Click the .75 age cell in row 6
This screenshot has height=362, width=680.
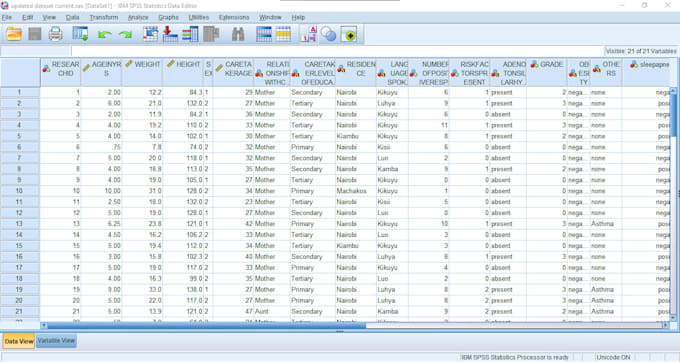[101, 147]
